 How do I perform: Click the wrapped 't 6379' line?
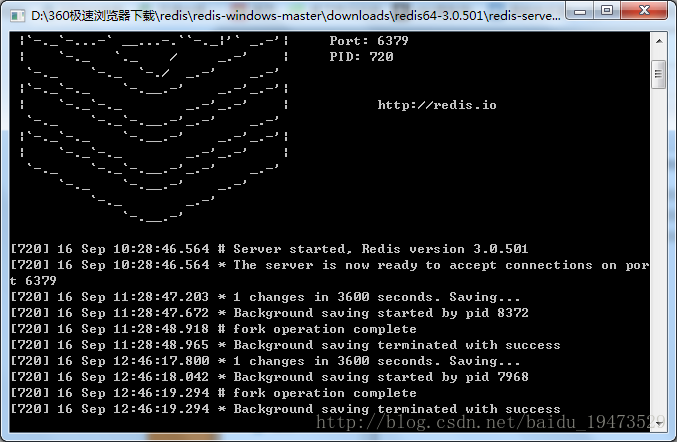coord(33,281)
